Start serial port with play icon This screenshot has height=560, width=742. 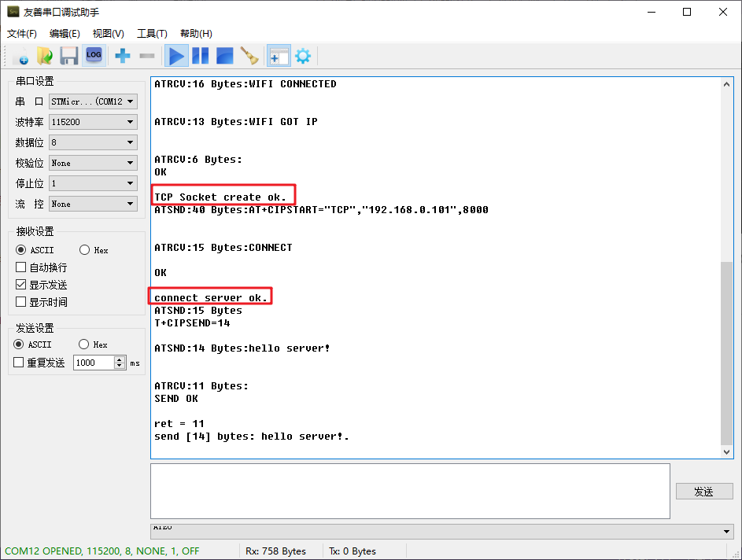click(x=176, y=56)
